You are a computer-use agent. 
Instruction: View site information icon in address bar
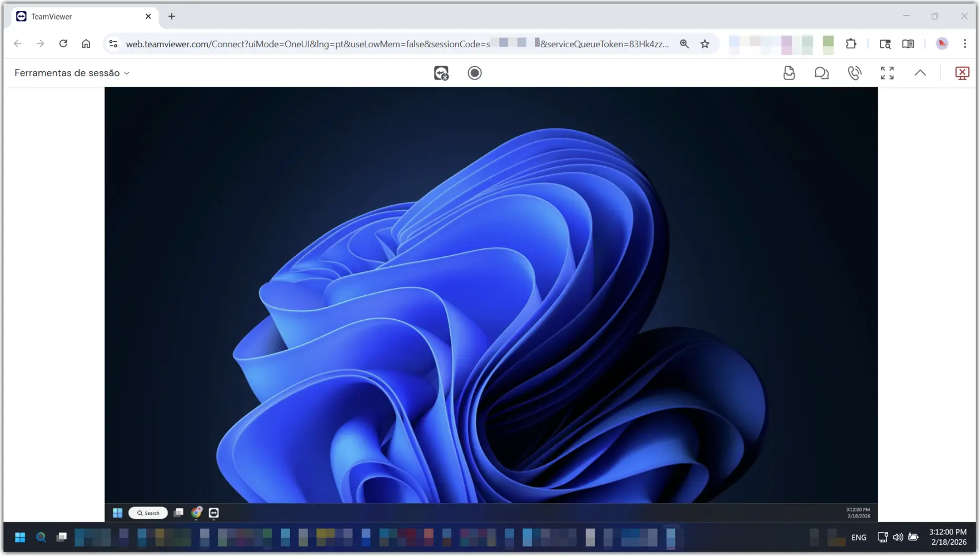113,43
